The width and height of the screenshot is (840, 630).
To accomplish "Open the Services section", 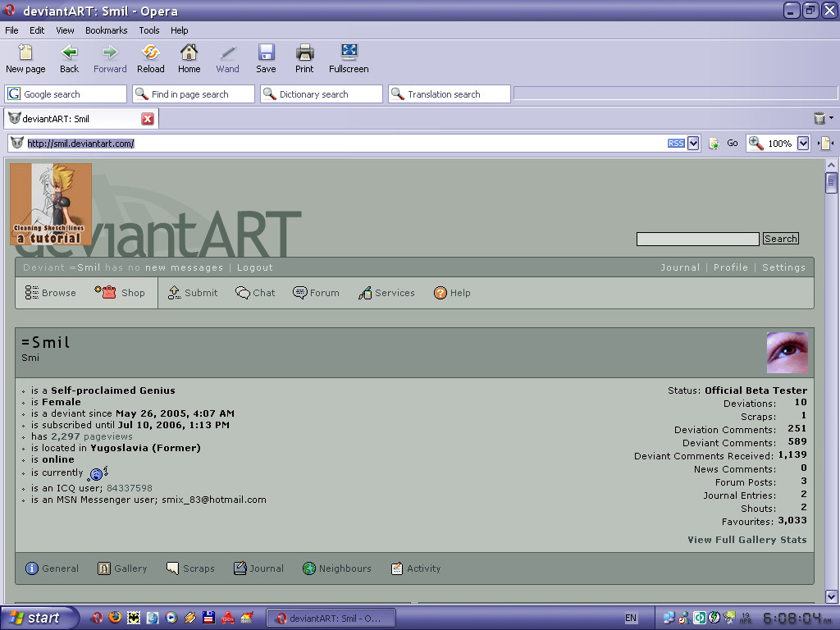I will coord(386,293).
